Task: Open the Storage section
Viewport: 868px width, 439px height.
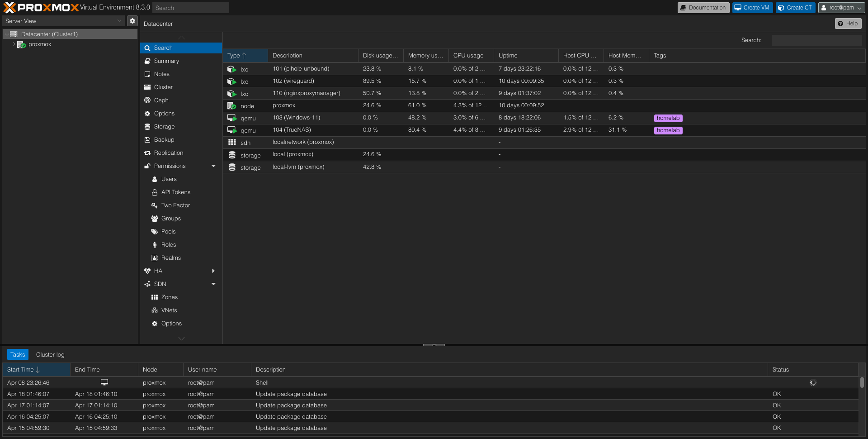Action: click(181, 126)
